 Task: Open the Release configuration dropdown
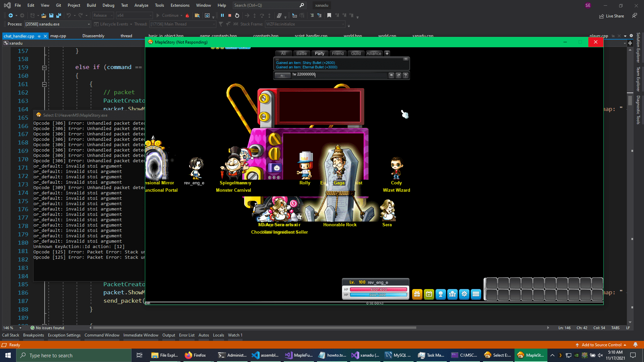(102, 15)
